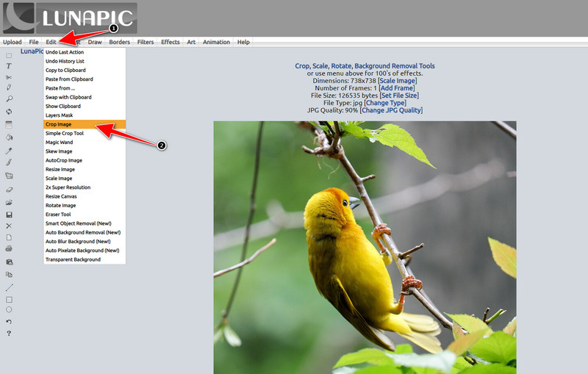
Task: Select the line drawing tool
Action: click(9, 287)
